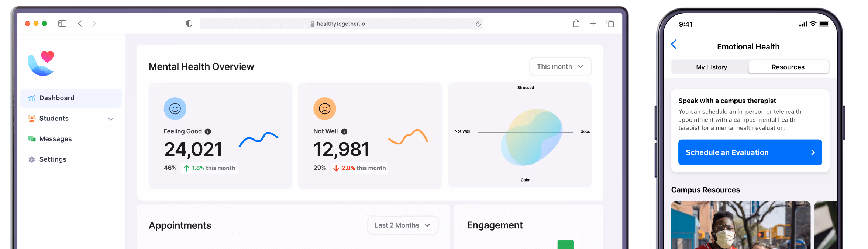Click the Engagement heading
Viewport: 868px width, 249px height.
click(x=495, y=225)
